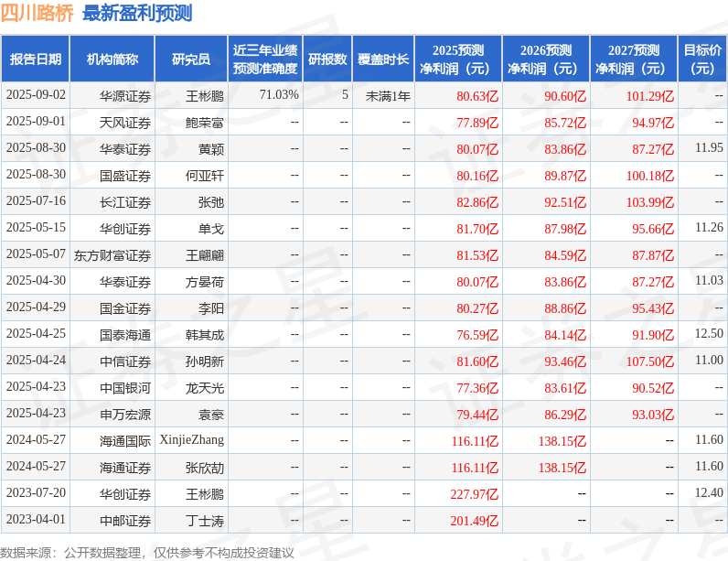Click the 最新盈利预测 heading
Viewport: 728px width, 561px height.
tap(137, 13)
